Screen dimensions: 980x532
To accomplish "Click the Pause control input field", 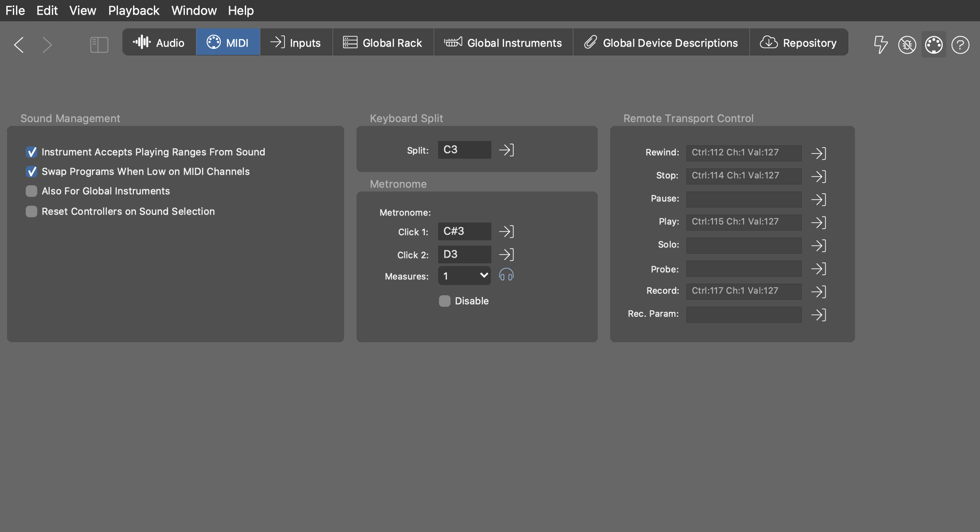I will pyautogui.click(x=744, y=199).
